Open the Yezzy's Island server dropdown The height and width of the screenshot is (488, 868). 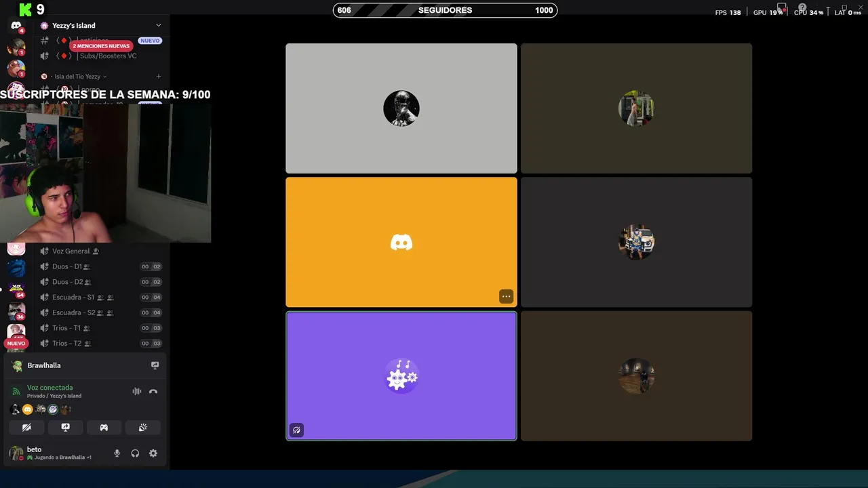[102, 26]
